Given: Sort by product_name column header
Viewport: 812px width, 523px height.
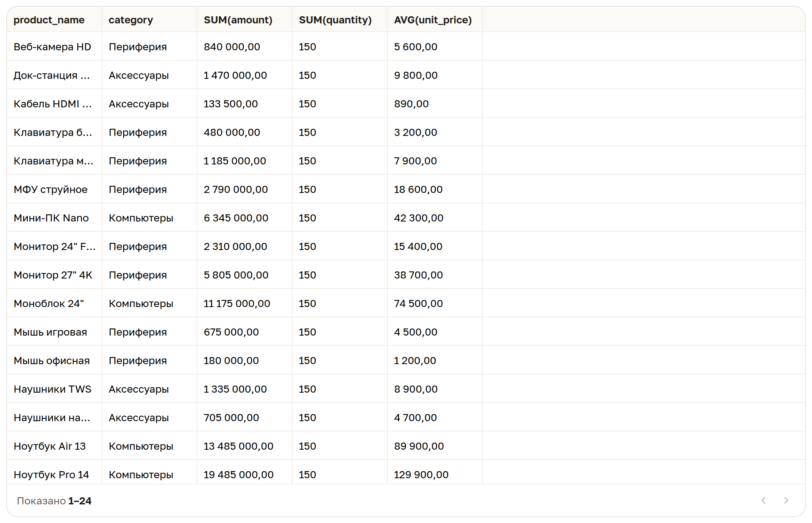Looking at the screenshot, I should click(x=54, y=20).
